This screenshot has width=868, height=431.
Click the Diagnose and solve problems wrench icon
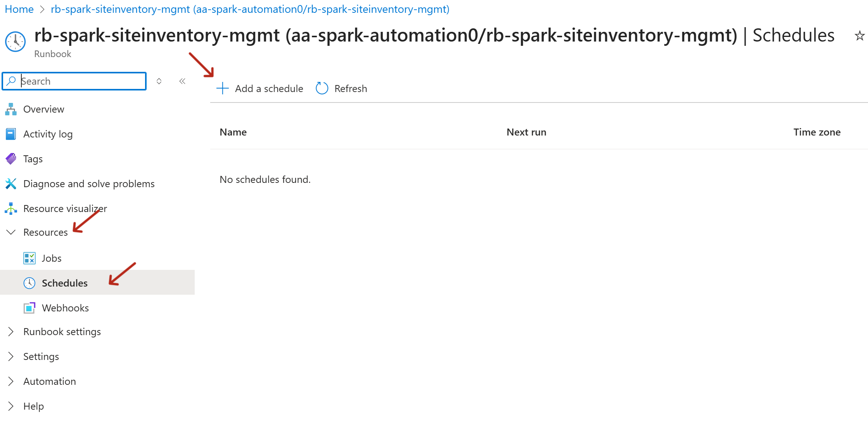tap(11, 184)
